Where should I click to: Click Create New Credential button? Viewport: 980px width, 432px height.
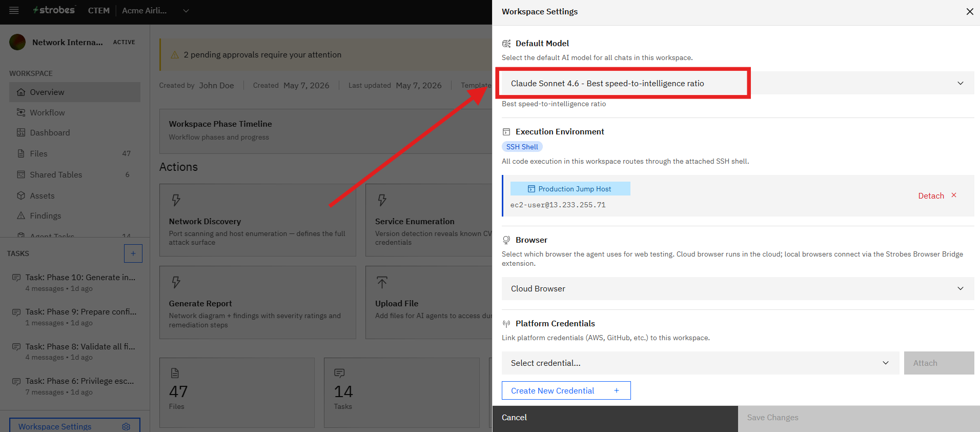click(566, 390)
